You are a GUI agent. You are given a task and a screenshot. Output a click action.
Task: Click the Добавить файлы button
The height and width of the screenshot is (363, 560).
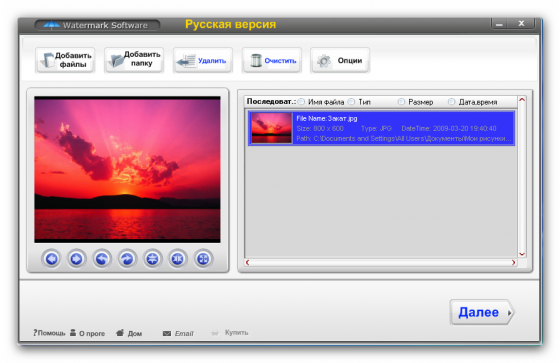[x=65, y=60]
